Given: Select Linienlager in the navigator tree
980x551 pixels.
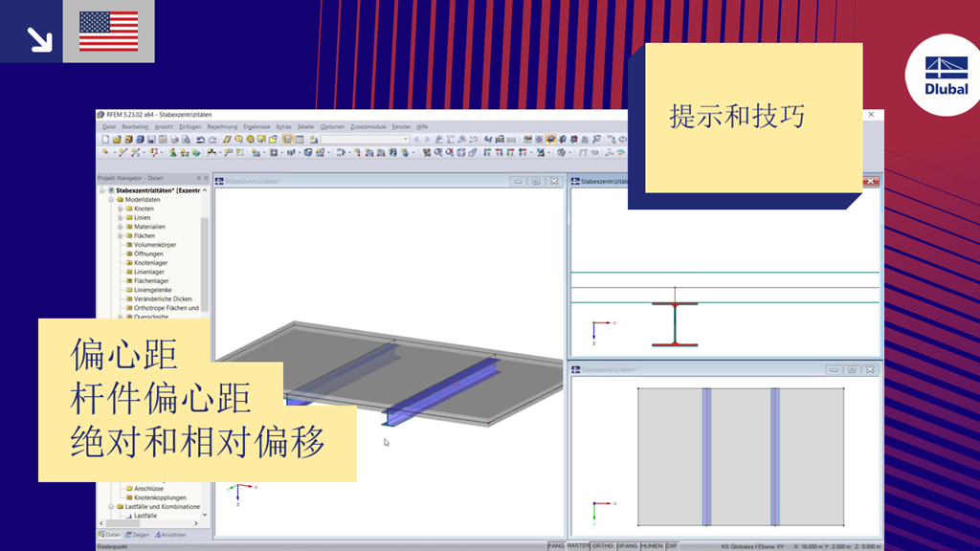Looking at the screenshot, I should coord(149,272).
